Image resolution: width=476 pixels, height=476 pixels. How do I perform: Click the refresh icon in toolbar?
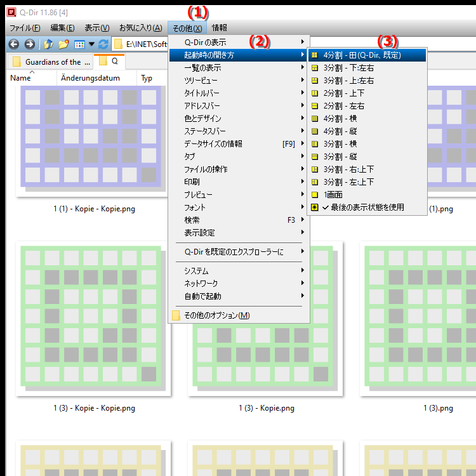(103, 44)
